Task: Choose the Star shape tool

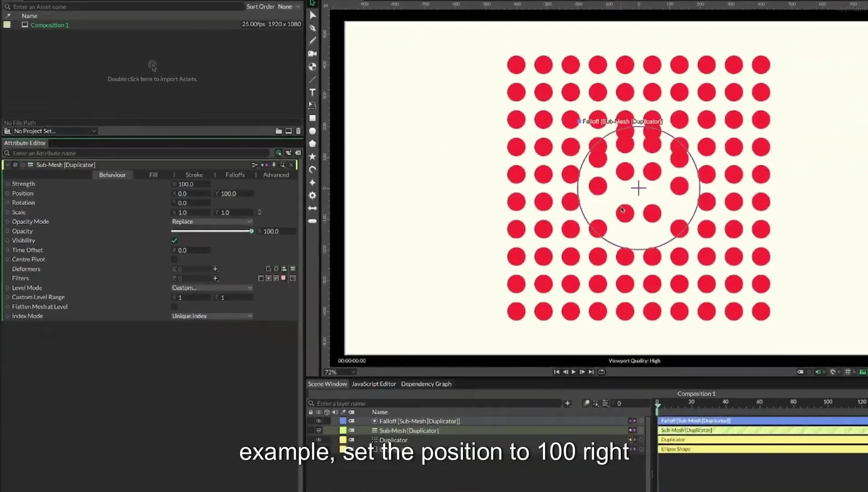Action: pos(312,157)
